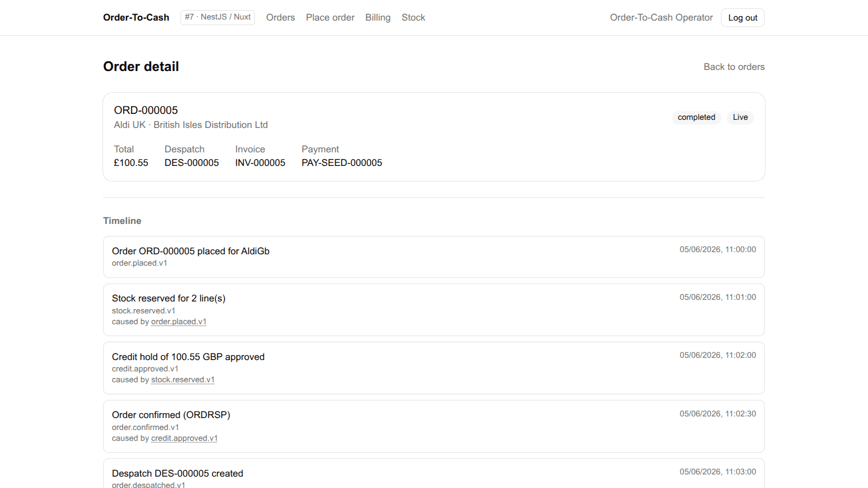The image size is (868, 488).
Task: Select 'Stock reserved for 2 line(s)' event
Action: click(169, 298)
